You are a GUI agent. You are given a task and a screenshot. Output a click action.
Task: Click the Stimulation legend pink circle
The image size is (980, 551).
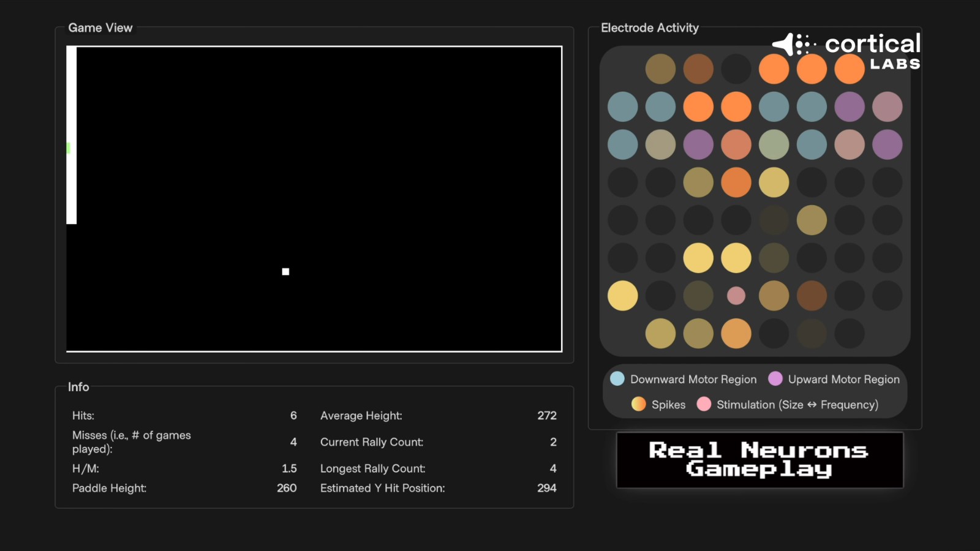704,404
